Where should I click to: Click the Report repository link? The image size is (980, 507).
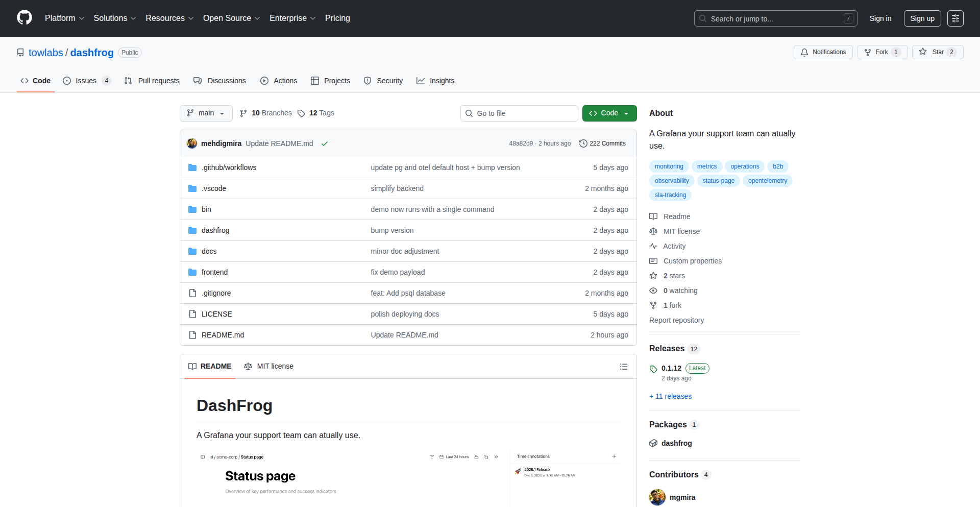[676, 320]
